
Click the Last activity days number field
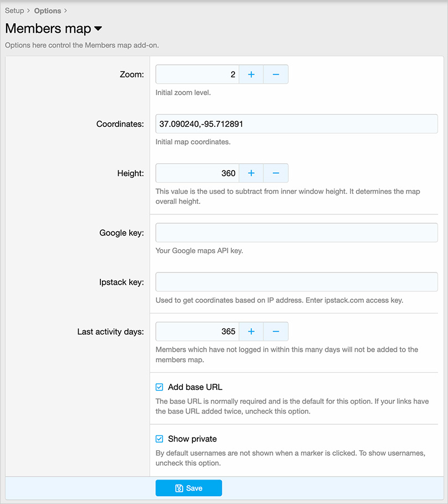[x=197, y=332]
